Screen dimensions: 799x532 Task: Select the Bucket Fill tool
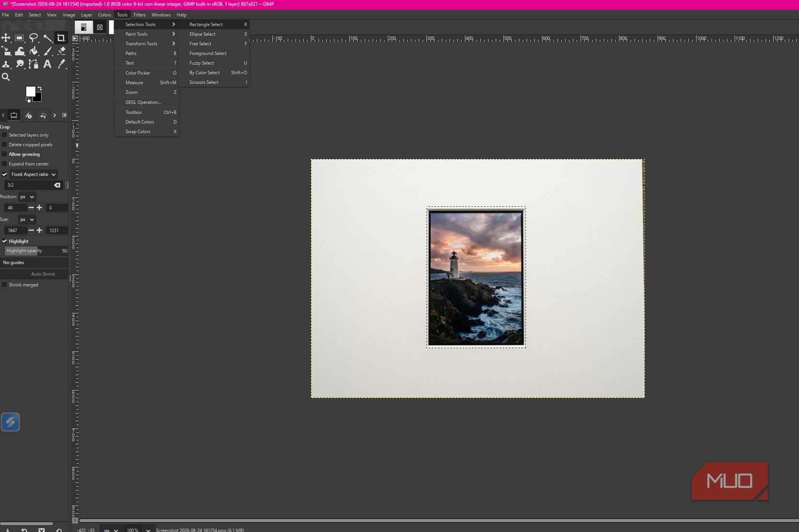33,51
